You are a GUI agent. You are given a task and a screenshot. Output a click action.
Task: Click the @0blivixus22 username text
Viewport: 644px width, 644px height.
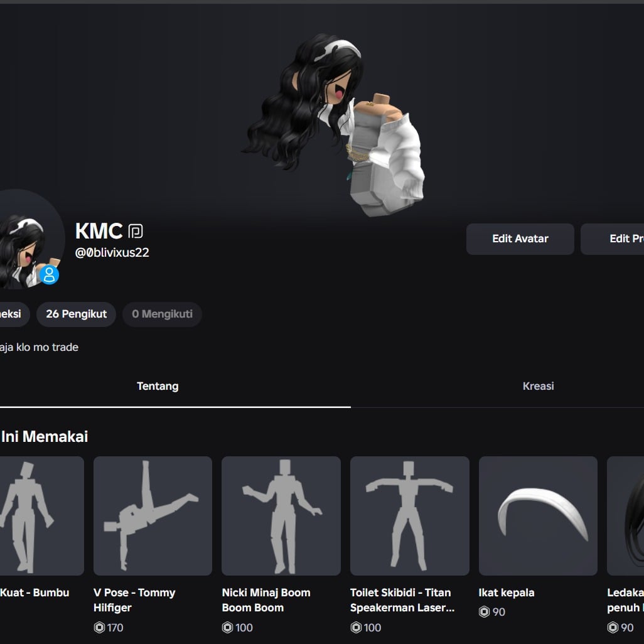click(x=112, y=253)
